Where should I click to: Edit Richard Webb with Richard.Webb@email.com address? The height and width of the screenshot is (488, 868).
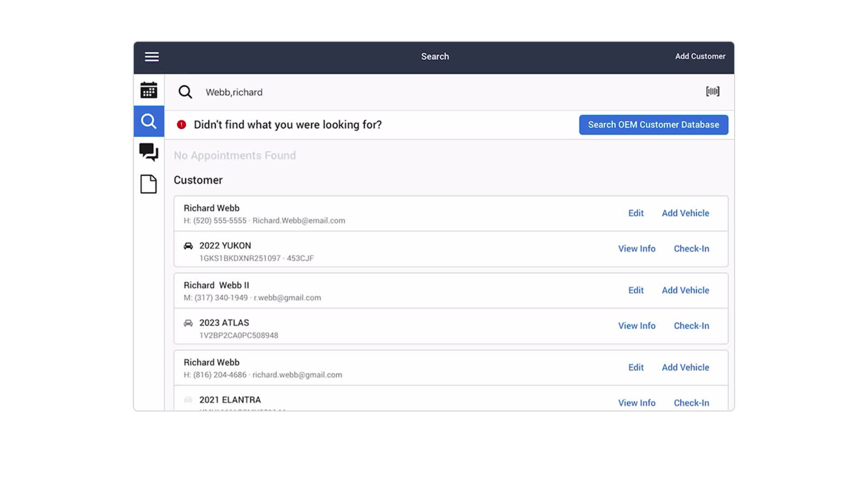click(636, 213)
